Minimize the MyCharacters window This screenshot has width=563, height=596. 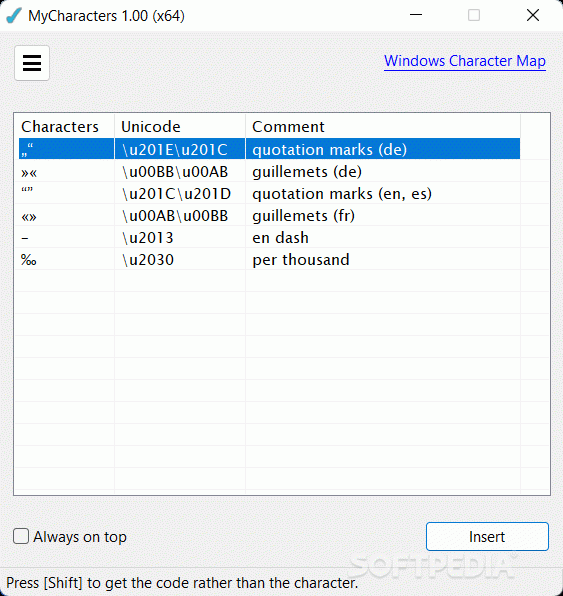[x=416, y=15]
